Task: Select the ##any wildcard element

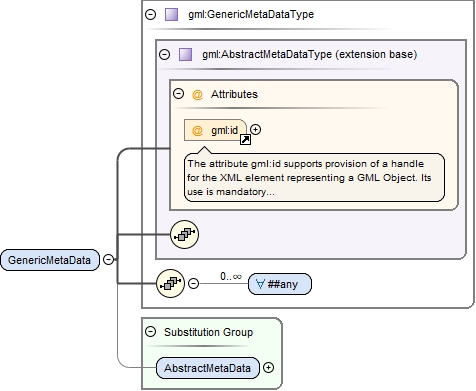Action: point(280,284)
